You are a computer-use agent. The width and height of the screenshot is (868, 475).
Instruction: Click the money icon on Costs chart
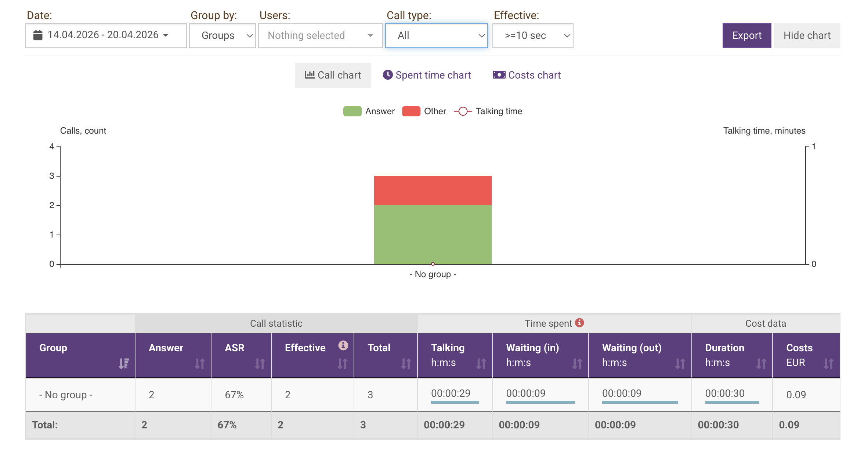(x=499, y=75)
